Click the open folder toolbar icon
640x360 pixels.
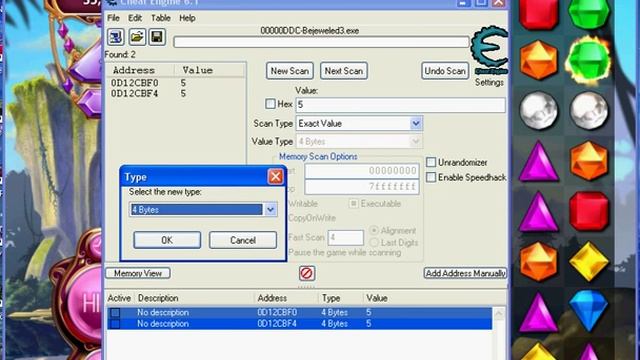click(x=137, y=37)
